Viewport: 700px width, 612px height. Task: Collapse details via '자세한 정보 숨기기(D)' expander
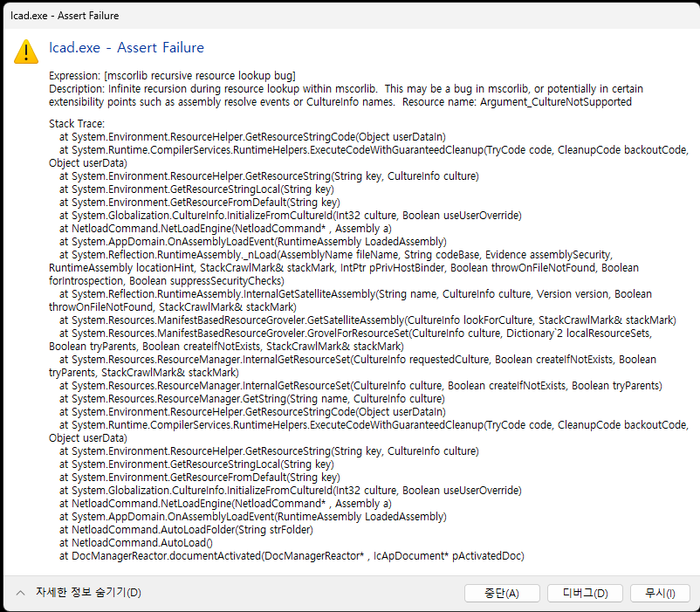pos(87,592)
